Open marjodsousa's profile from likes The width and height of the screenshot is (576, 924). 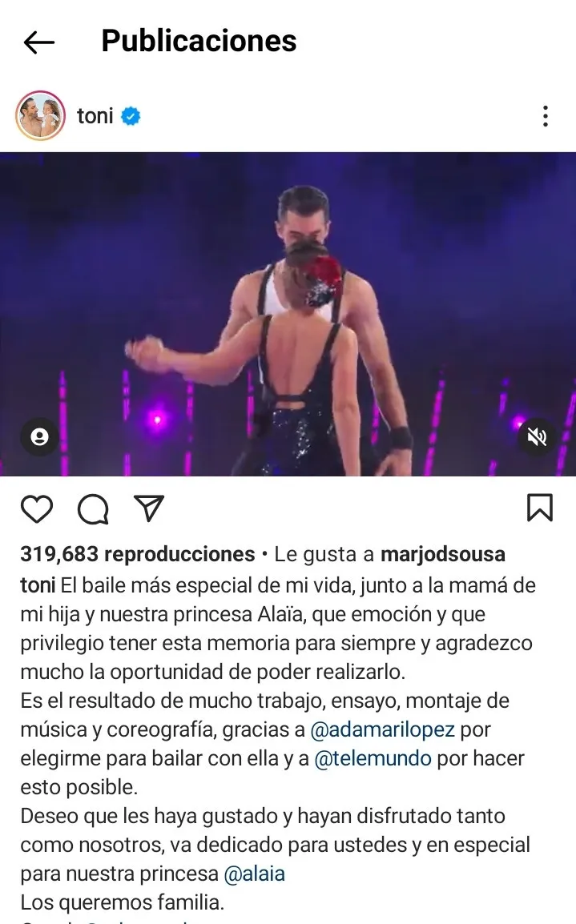pyautogui.click(x=443, y=555)
